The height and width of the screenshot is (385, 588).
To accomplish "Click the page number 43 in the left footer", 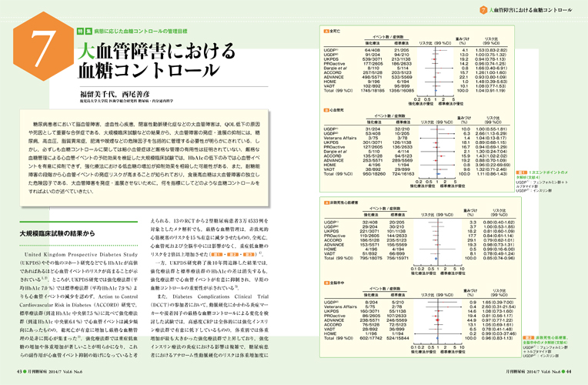I will tap(19, 371).
